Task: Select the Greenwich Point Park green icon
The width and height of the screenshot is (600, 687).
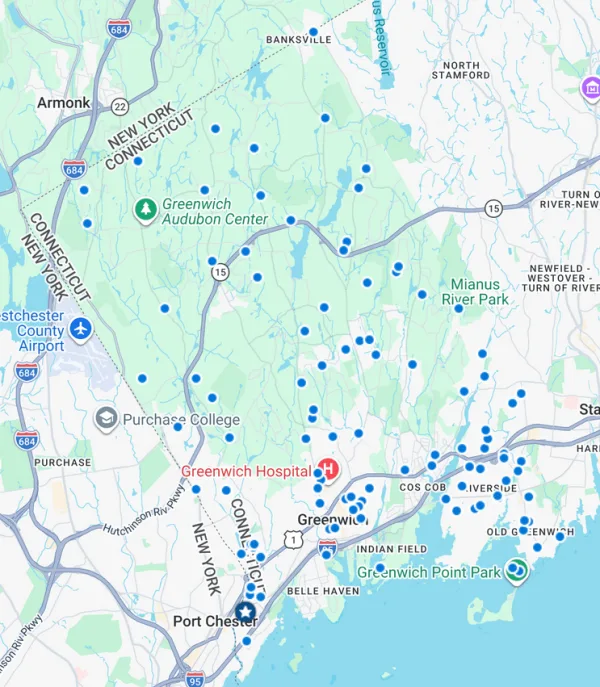Action: 516,570
